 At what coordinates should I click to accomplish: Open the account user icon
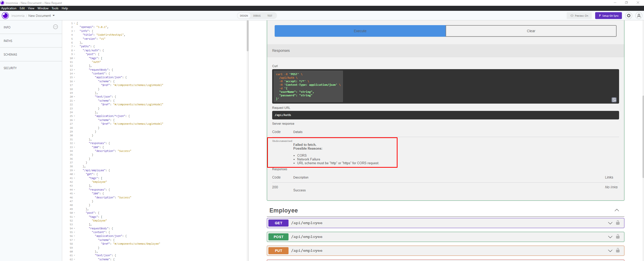pos(639,16)
